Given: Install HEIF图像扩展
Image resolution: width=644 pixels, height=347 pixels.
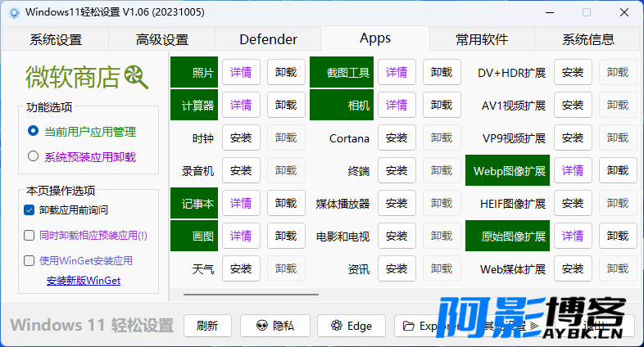Looking at the screenshot, I should point(573,204).
